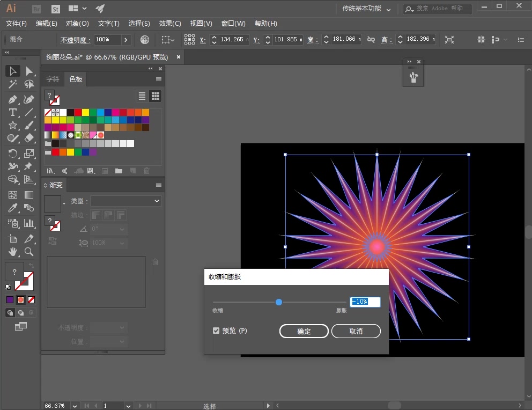Switch to the 字符 panel tab
This screenshot has width=532, height=410.
[x=53, y=79]
